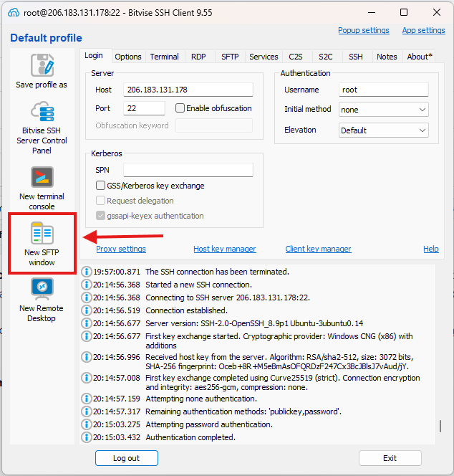This screenshot has width=454, height=476.
Task: Open the Notes tab
Action: (x=387, y=57)
